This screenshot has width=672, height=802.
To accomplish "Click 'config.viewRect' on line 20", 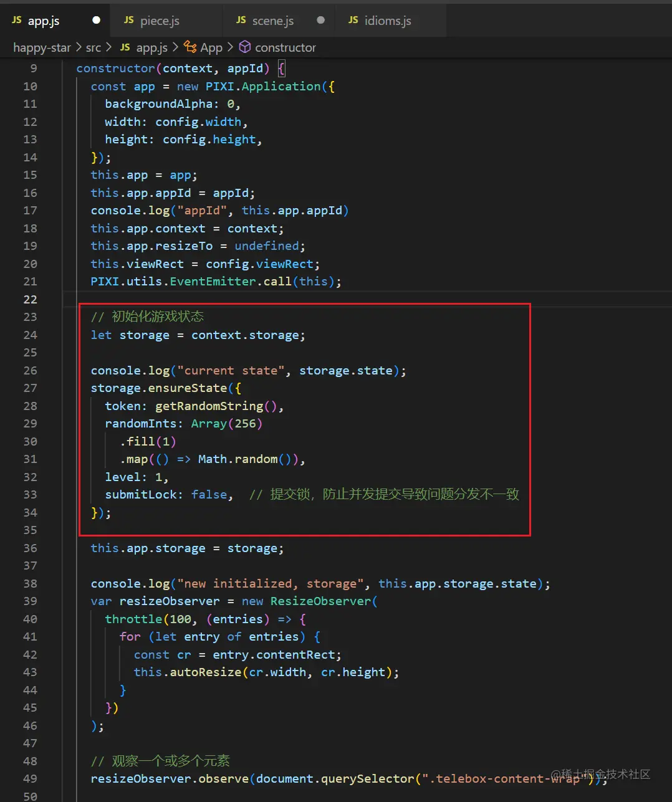I will 259,264.
